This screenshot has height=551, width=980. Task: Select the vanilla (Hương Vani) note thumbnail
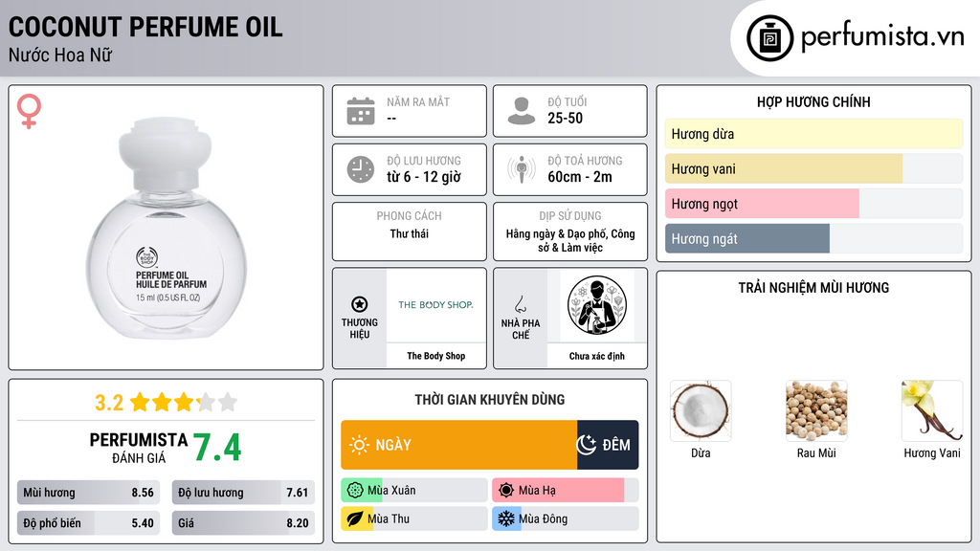932,411
